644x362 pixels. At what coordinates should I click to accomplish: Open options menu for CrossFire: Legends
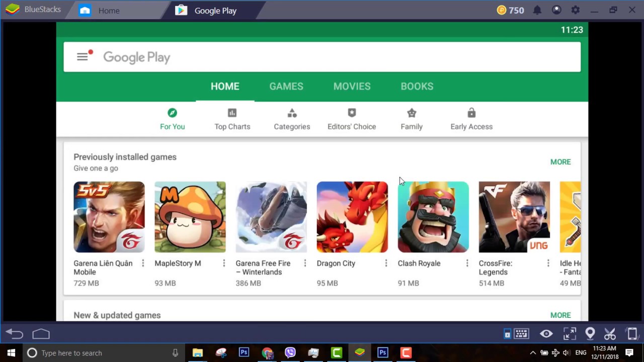(548, 263)
